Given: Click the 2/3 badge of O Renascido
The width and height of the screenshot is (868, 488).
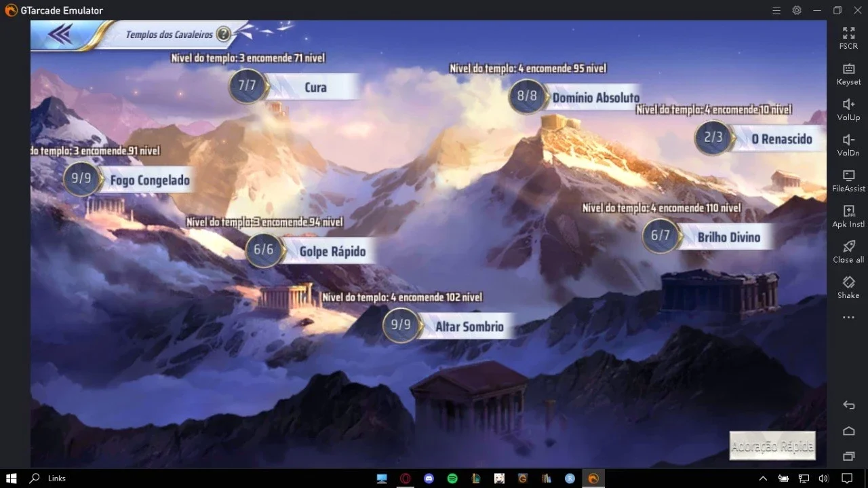Looking at the screenshot, I should tap(713, 138).
